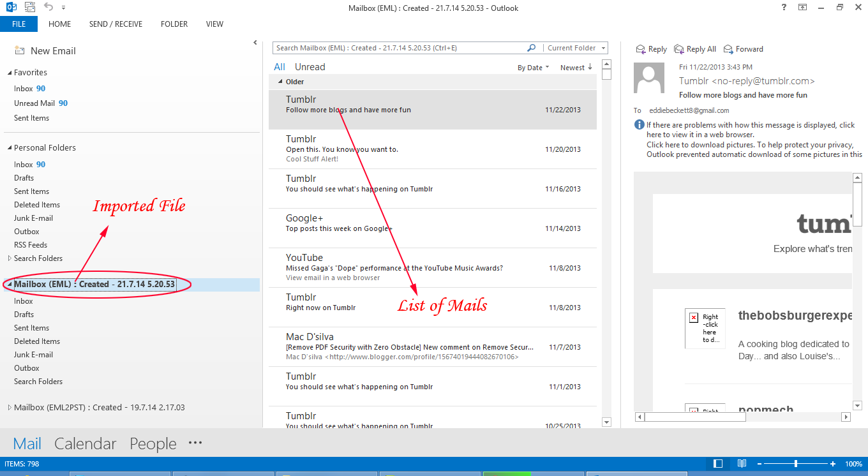Viewport: 868px width, 476px height.
Task: Open Deleted Items under Personal Folders
Action: (37, 205)
